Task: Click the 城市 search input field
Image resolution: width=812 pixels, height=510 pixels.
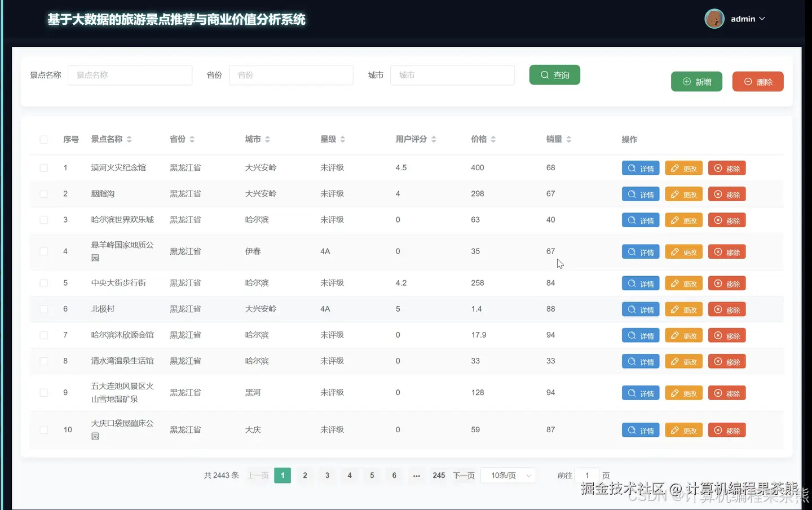Action: pos(452,74)
